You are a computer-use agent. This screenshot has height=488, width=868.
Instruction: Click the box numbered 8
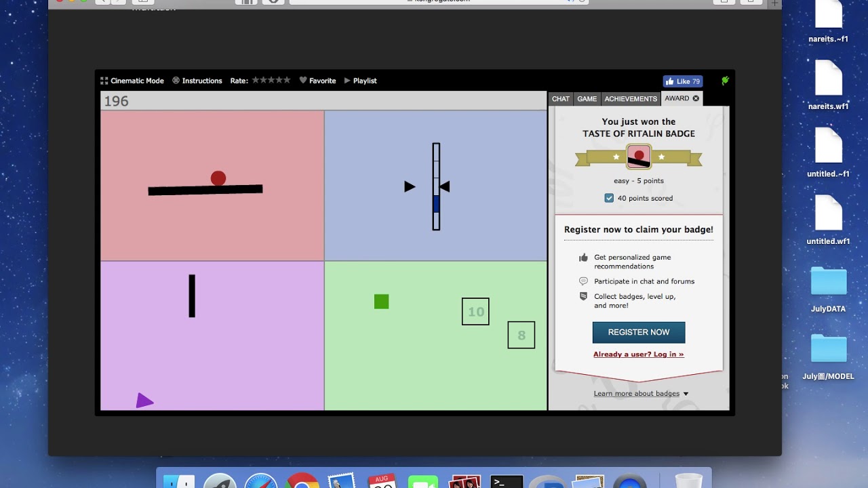point(521,335)
